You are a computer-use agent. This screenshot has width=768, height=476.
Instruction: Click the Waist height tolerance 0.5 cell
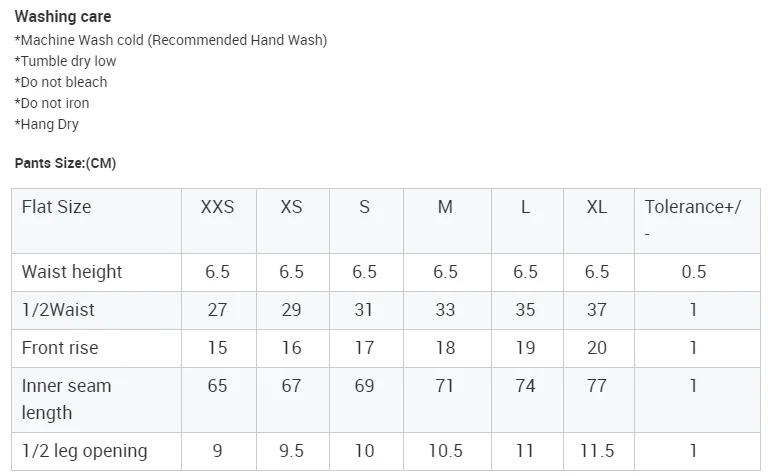coord(697,272)
